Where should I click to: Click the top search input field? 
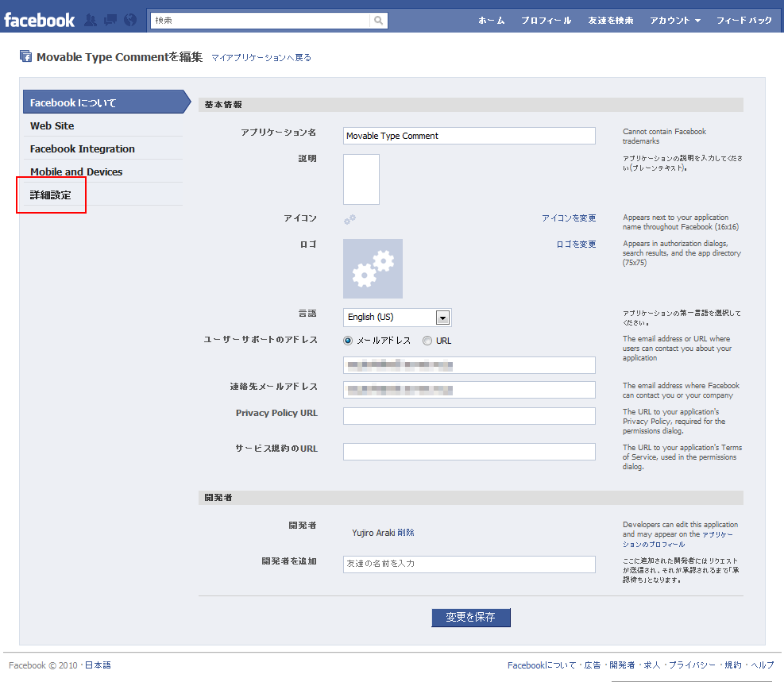click(260, 21)
